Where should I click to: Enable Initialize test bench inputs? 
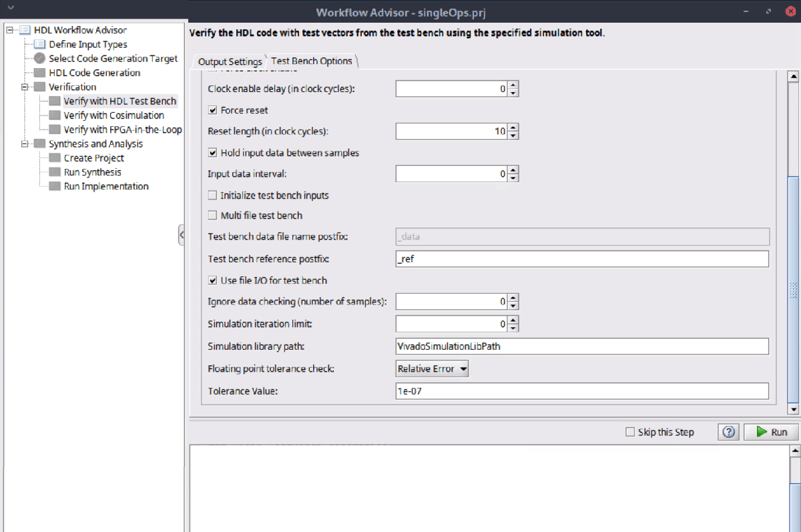[213, 196]
